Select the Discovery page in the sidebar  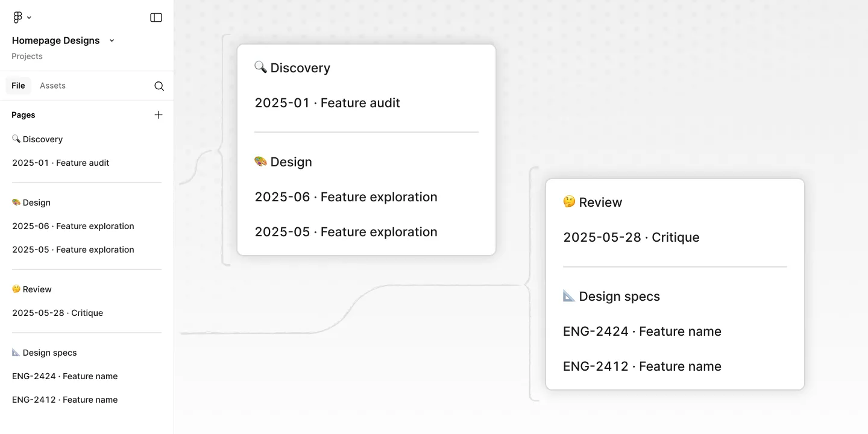42,139
